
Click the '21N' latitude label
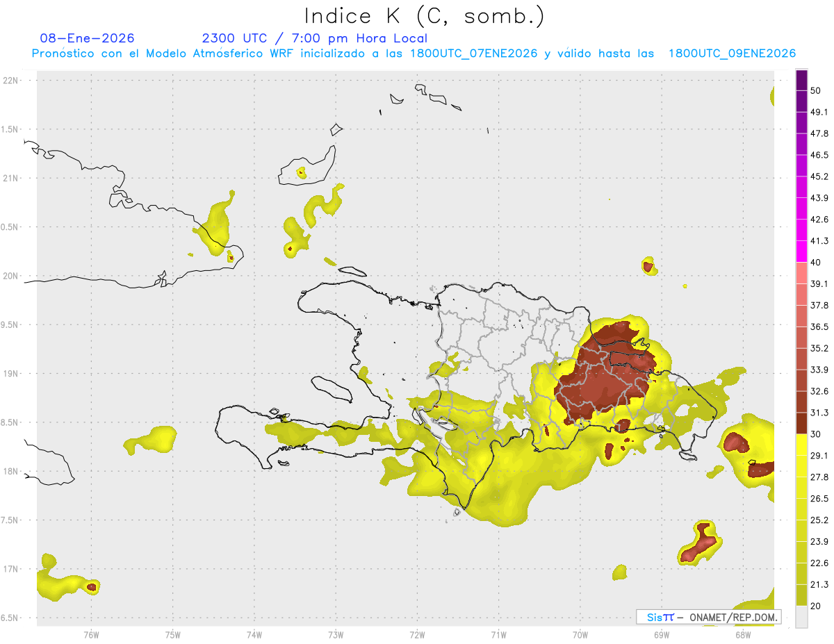click(x=12, y=178)
